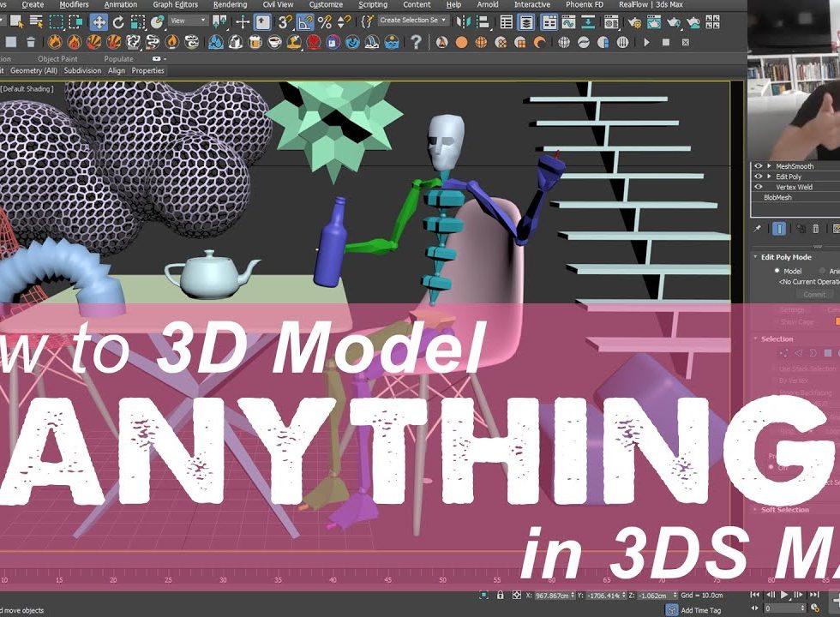
Task: Toggle the Layer Explorer icon
Action: click(x=526, y=22)
